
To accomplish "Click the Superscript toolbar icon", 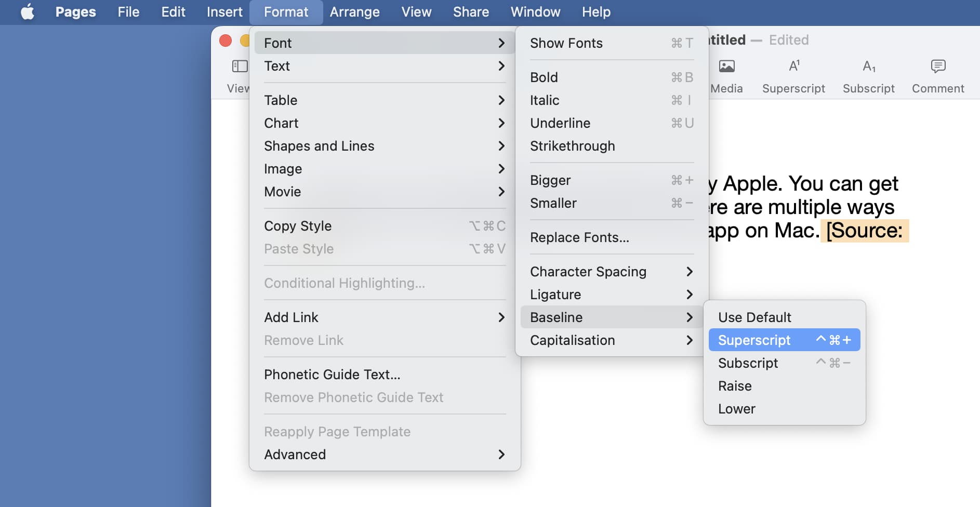I will (x=793, y=66).
